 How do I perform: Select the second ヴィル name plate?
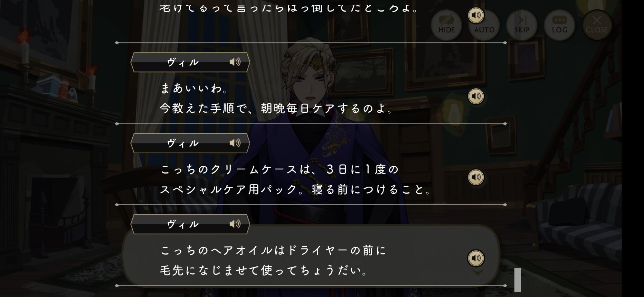190,143
